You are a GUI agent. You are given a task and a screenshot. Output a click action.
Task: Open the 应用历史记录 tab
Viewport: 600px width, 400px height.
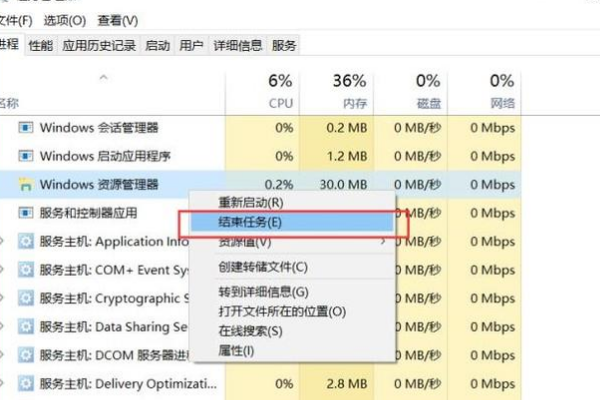point(99,45)
